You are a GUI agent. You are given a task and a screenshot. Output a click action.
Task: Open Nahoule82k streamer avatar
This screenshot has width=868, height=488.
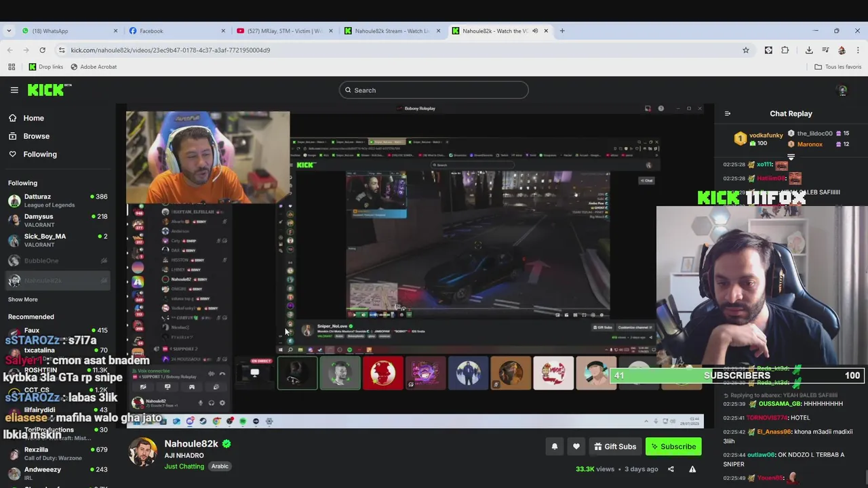tap(142, 453)
